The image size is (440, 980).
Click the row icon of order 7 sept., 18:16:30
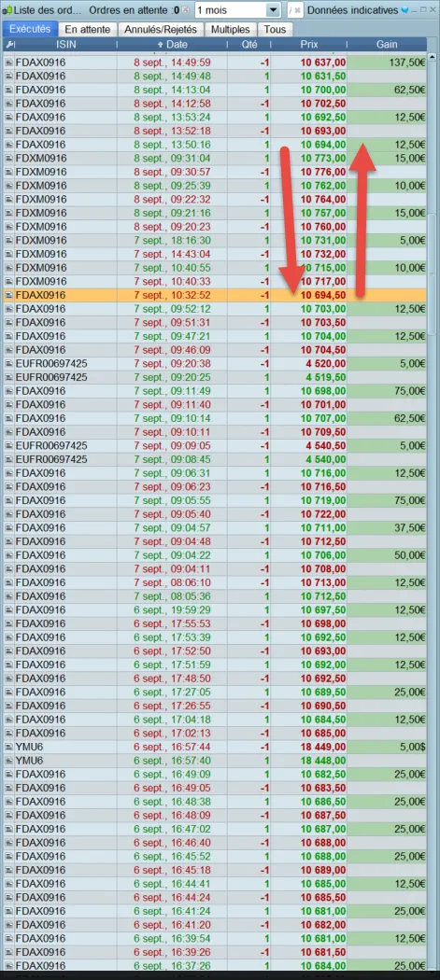(8, 241)
